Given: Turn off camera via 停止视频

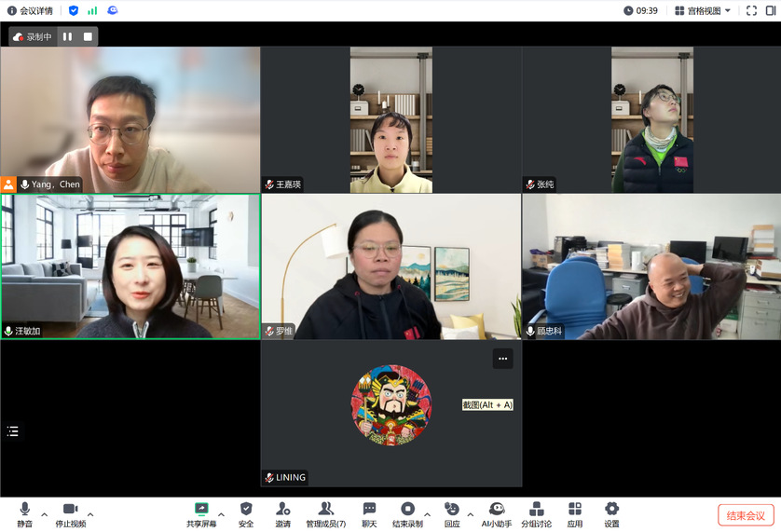Looking at the screenshot, I should click(x=70, y=513).
